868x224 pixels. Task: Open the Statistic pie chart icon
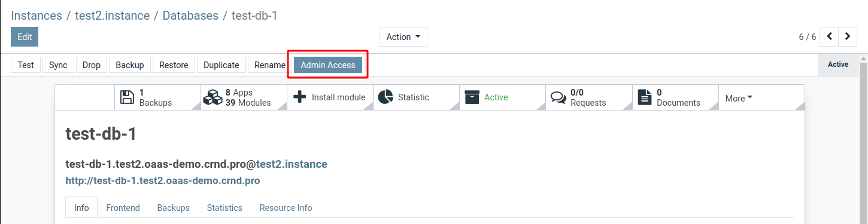click(386, 97)
